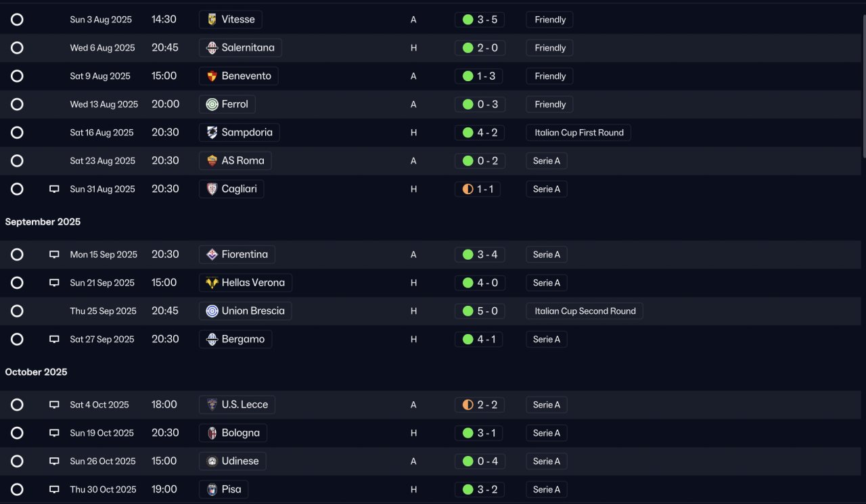Select the radio circle for Union Brescia fixture
The width and height of the screenshot is (866, 504).
pos(17,311)
